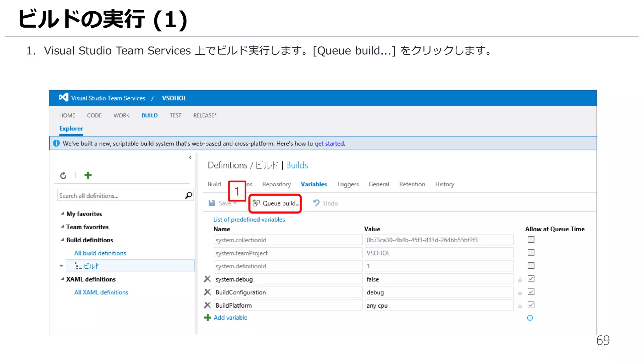This screenshot has height=362, width=644.
Task: Click the refresh definitions icon
Action: point(63,175)
